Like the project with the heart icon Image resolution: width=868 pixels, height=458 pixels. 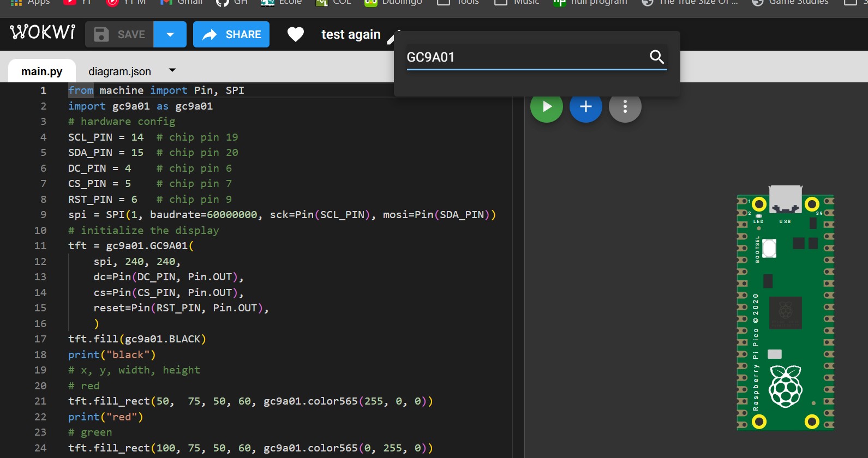click(x=295, y=34)
